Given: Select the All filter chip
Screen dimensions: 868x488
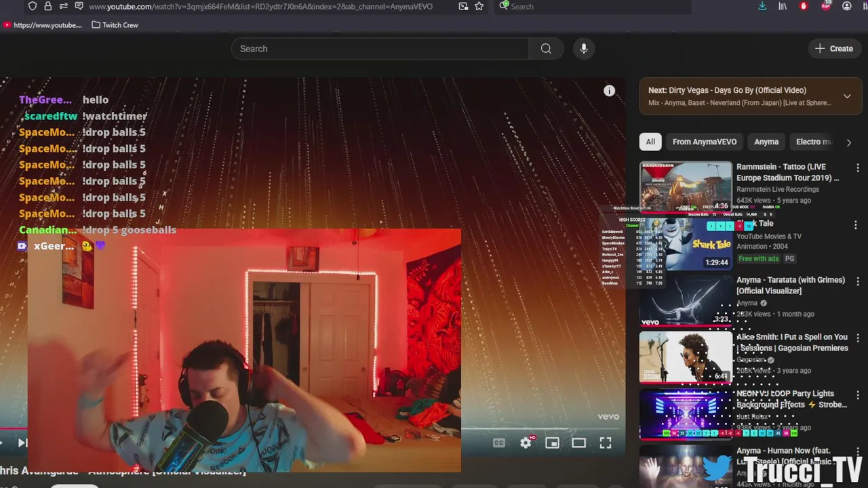Looking at the screenshot, I should pyautogui.click(x=650, y=142).
